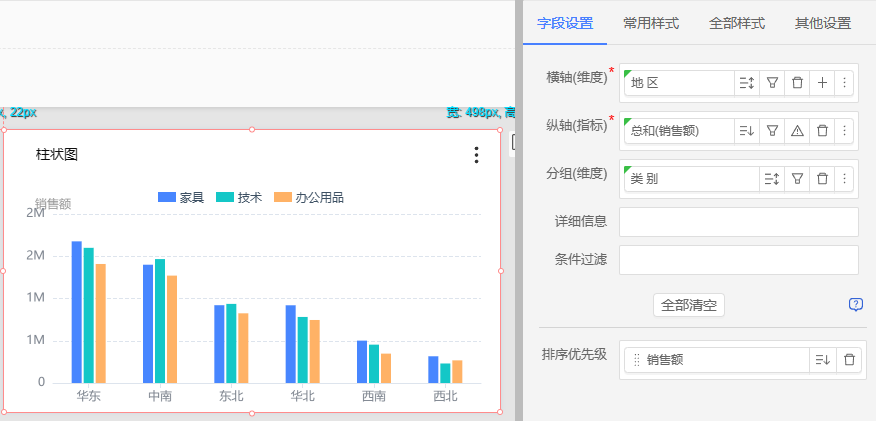This screenshot has height=421, width=876.
Task: Click filter icon on 地区 row
Action: coord(772,83)
